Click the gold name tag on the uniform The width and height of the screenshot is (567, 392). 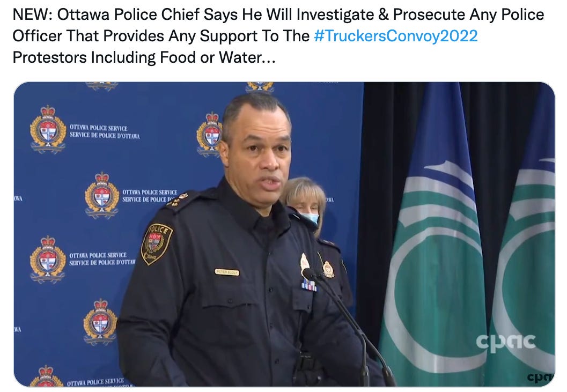pyautogui.click(x=227, y=272)
